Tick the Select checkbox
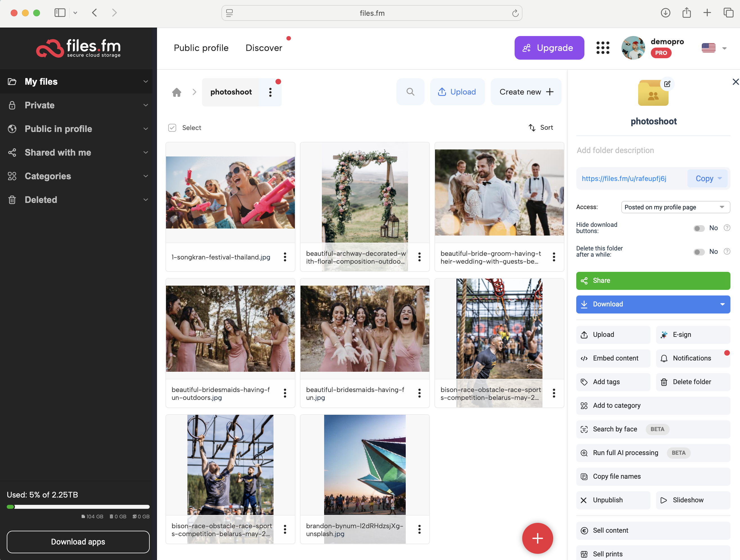The width and height of the screenshot is (740, 560). point(172,128)
